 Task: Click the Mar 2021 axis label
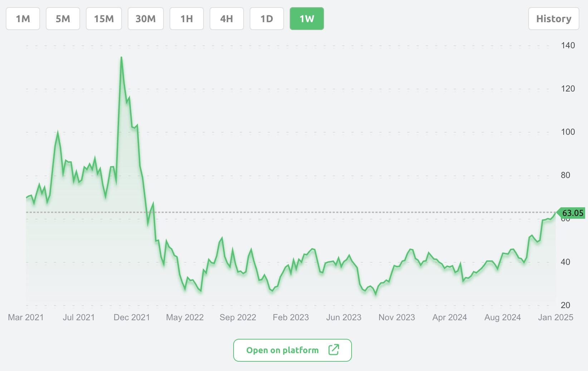(x=26, y=317)
